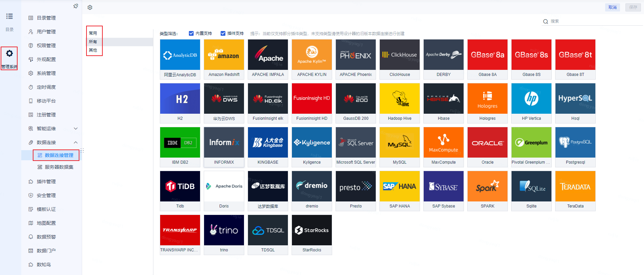Screen dimensions: 644x275
Task: Switch to the 其他 category
Action: click(93, 50)
